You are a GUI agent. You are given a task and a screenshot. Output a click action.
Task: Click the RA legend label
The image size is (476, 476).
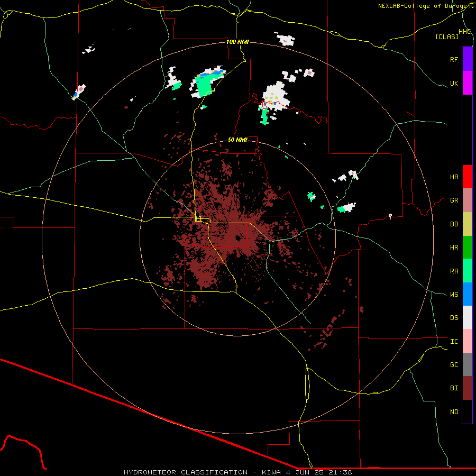coord(454,271)
